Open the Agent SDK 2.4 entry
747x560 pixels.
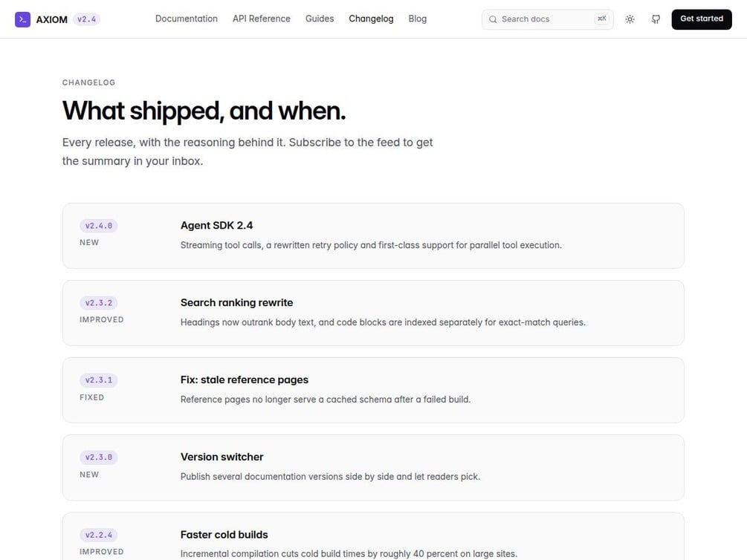click(373, 235)
